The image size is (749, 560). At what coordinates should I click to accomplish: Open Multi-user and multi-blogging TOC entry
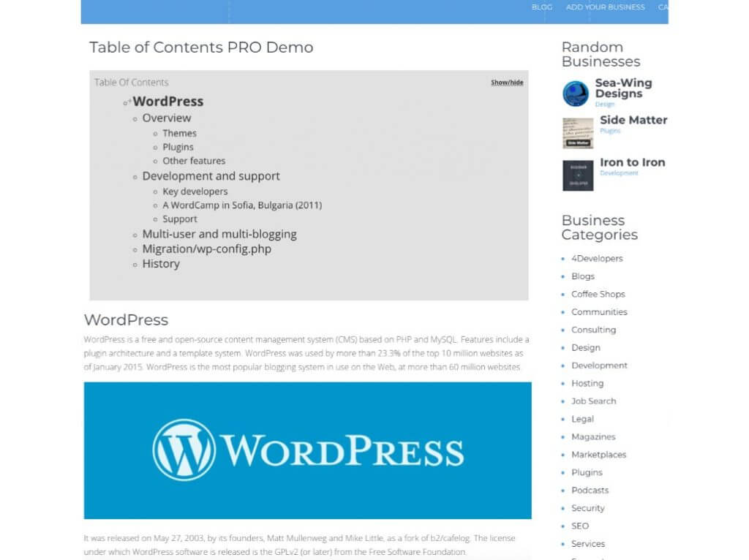(219, 234)
